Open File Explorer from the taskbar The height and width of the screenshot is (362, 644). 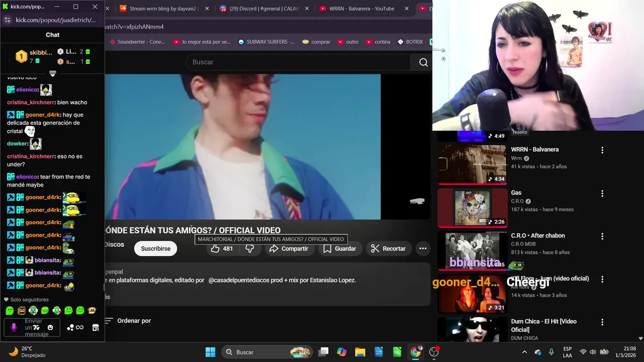coord(360,352)
